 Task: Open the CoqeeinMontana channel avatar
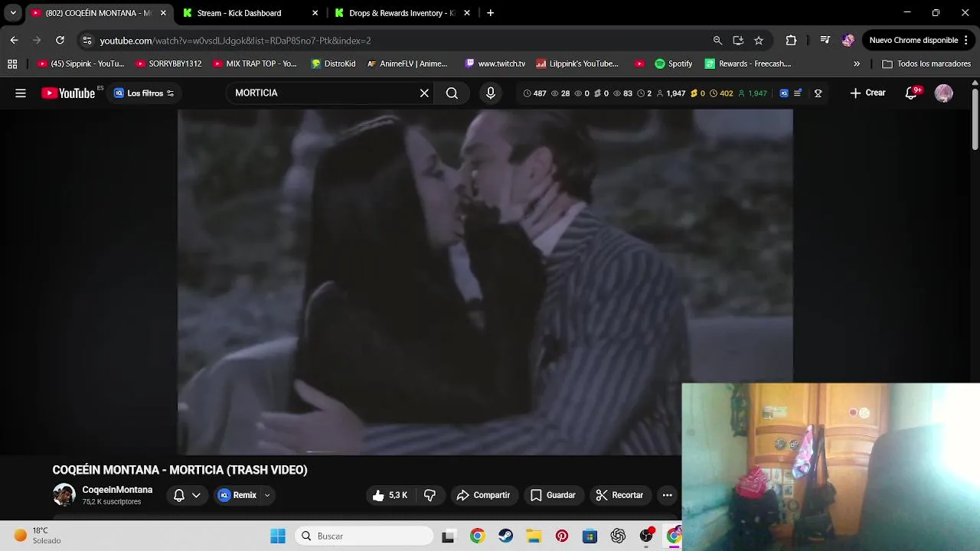(x=64, y=495)
